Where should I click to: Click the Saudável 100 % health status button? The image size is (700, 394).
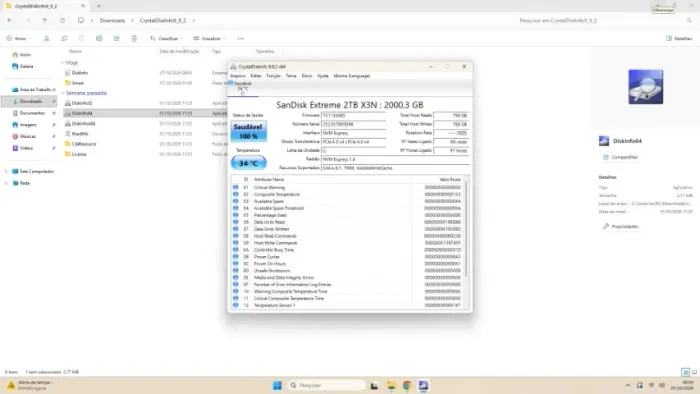249,131
